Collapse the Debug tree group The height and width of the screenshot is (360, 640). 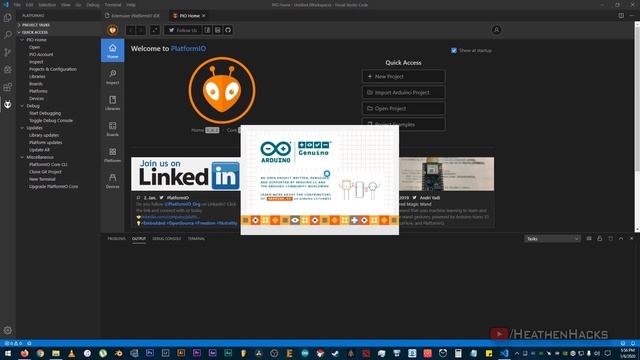point(22,106)
